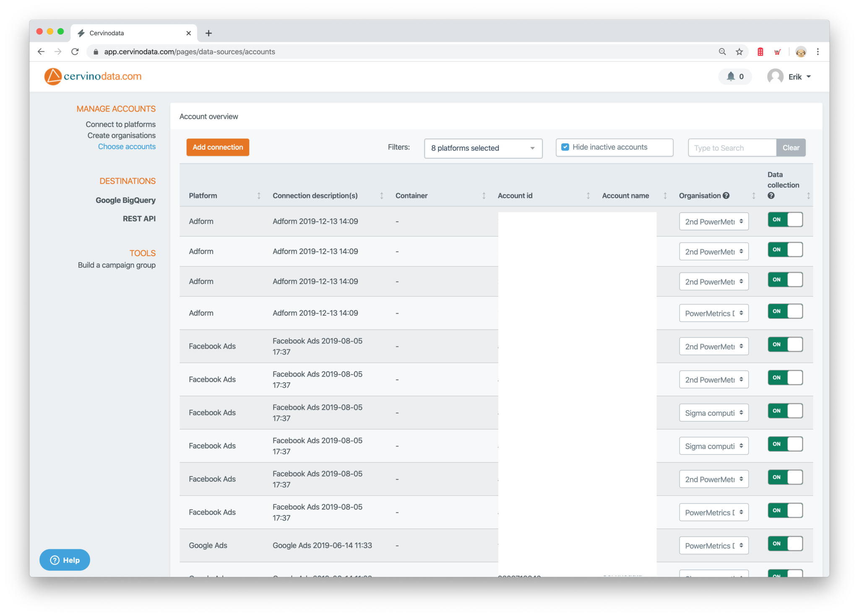Uncheck Hide inactive accounts
Viewport: 859px width, 616px height.
[565, 147]
